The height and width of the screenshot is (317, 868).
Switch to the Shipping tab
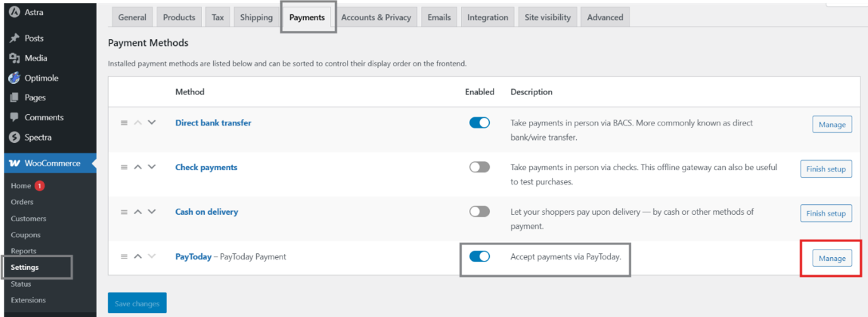256,18
